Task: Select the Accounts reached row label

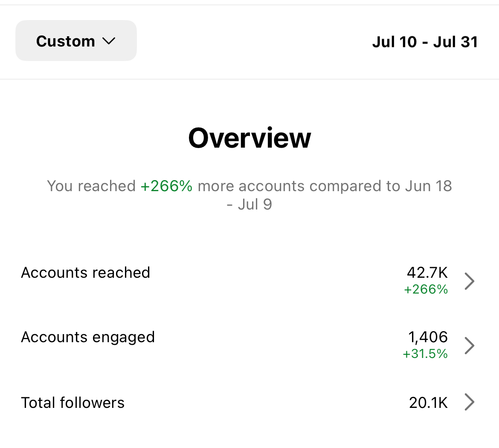Action: [x=85, y=273]
